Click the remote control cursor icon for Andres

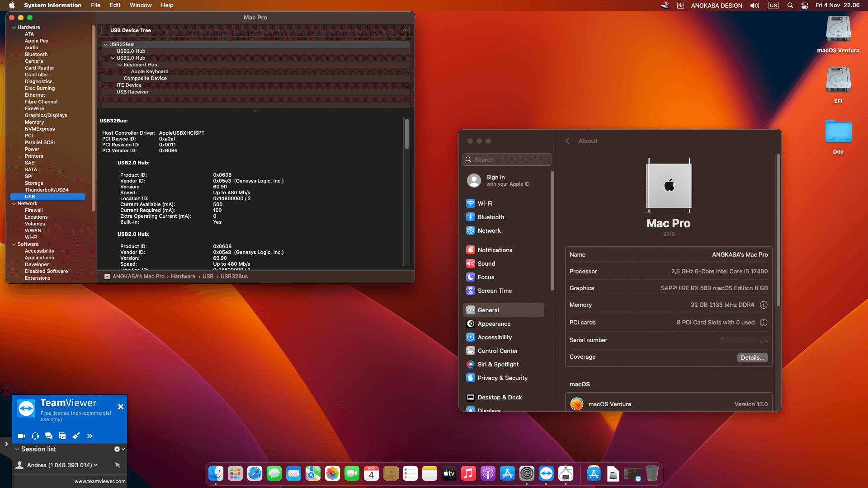118,465
